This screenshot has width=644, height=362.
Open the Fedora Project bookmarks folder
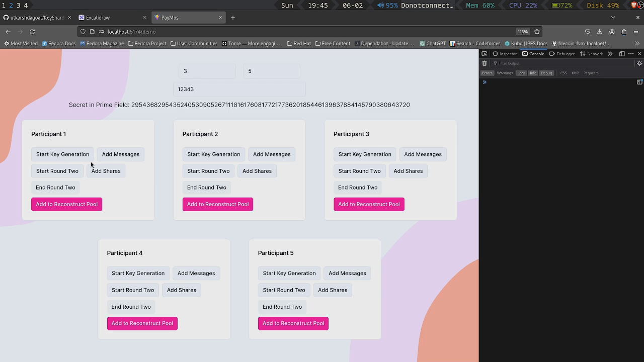point(147,43)
